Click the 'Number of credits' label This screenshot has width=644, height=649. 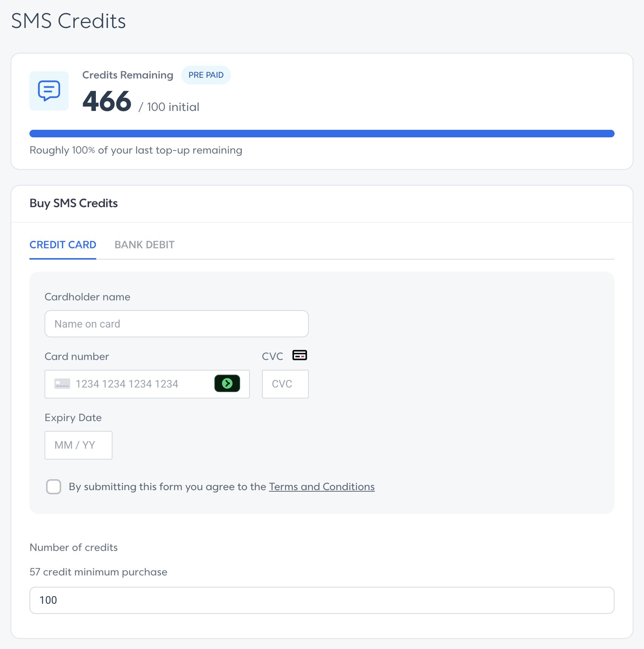74,547
